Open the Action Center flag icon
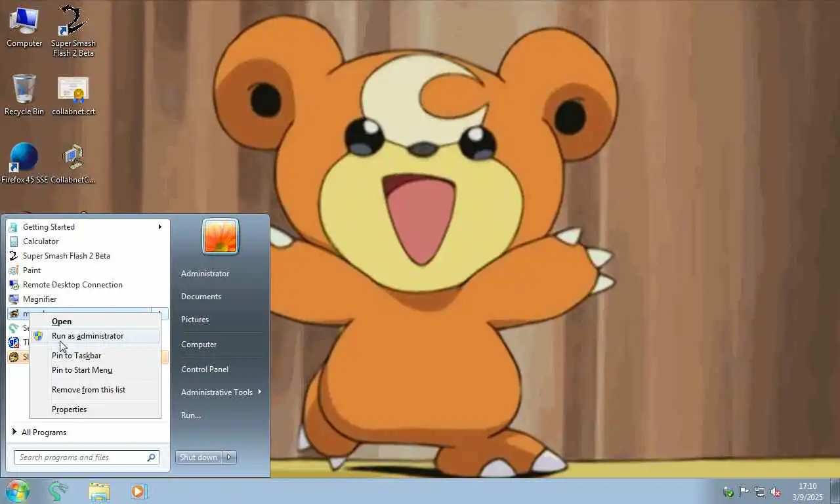This screenshot has height=504, width=840. (744, 492)
